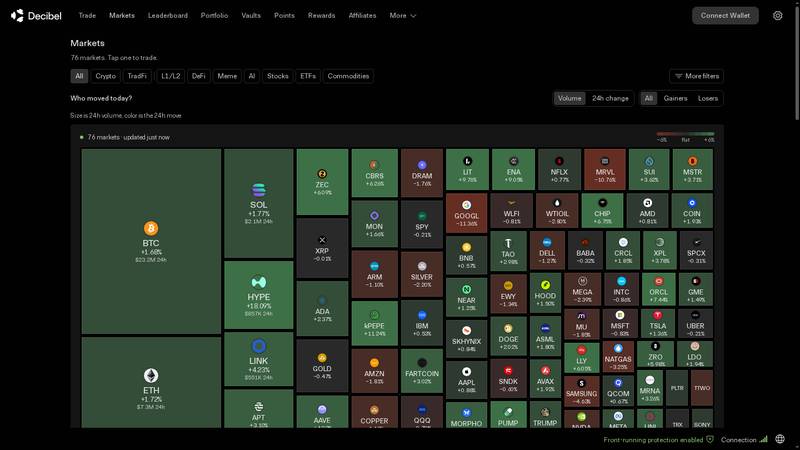Open the ZEC market tile

[x=322, y=182]
